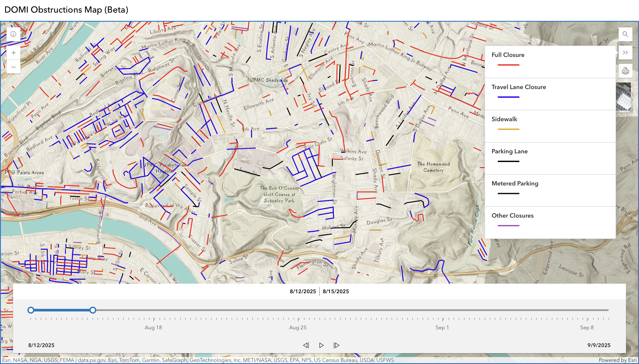Click the Aug 25 timeline tick
Screen dimensions: 639x364
tap(298, 319)
